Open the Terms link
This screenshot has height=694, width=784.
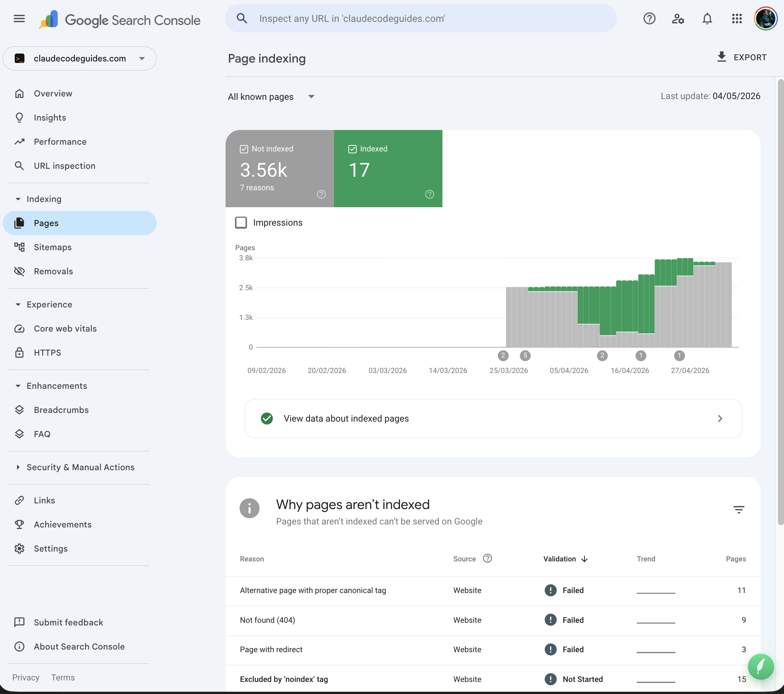coord(63,677)
